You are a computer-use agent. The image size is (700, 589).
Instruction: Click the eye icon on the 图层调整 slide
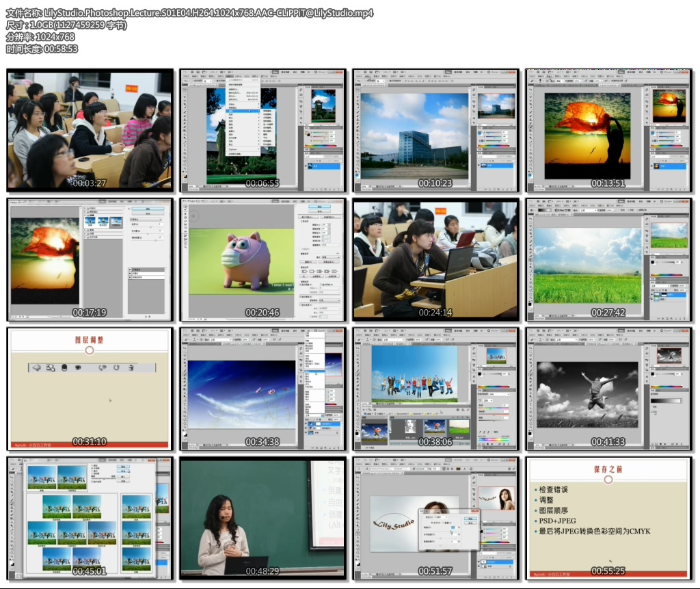(x=78, y=367)
